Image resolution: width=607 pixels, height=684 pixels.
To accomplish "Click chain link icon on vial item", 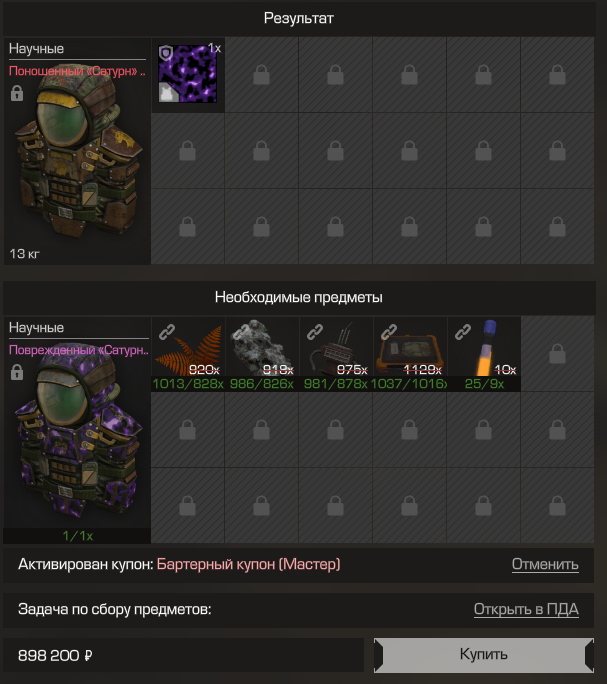I will pyautogui.click(x=463, y=332).
